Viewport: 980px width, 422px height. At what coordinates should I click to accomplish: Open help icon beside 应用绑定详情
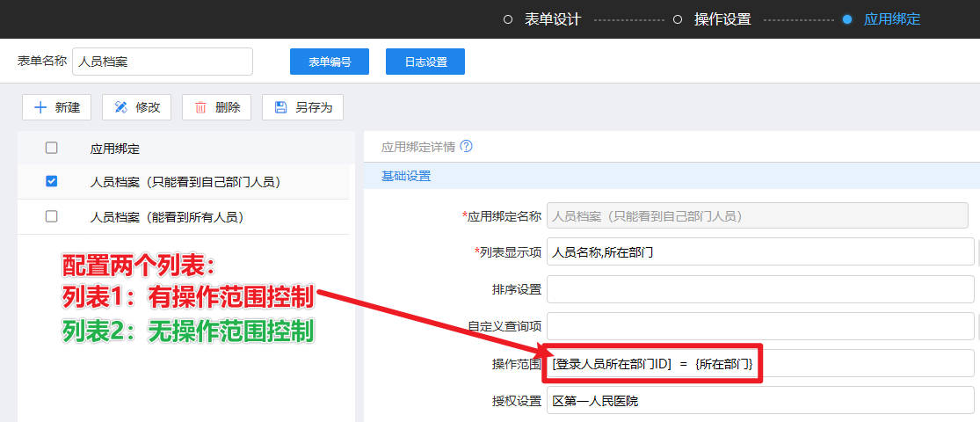pyautogui.click(x=467, y=147)
